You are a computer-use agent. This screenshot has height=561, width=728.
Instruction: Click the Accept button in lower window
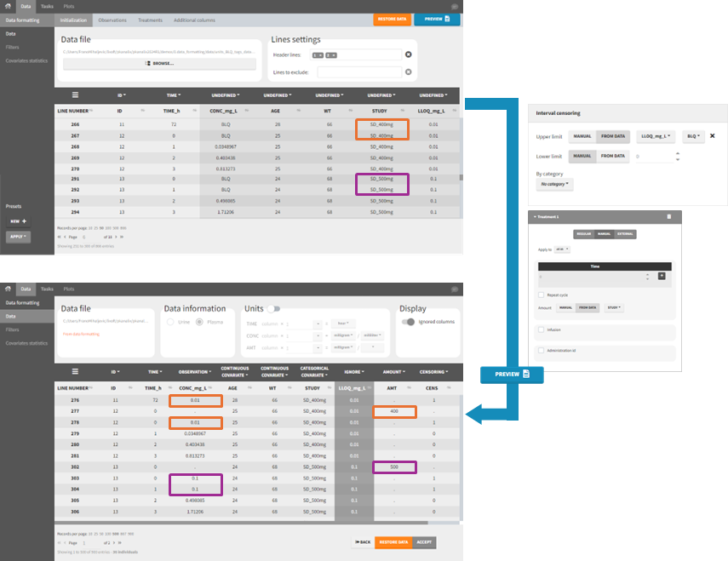(424, 541)
